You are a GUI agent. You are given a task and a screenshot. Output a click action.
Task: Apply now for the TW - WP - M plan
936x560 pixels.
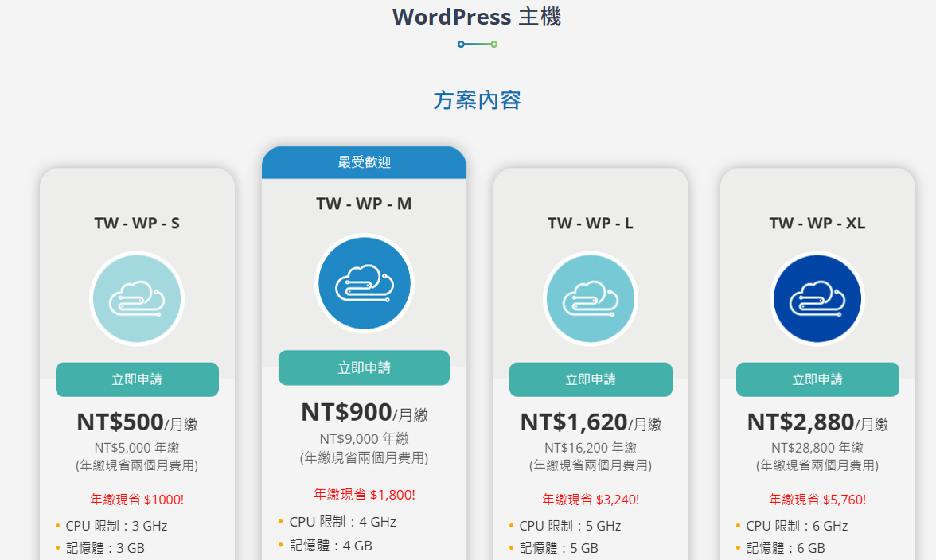365,368
